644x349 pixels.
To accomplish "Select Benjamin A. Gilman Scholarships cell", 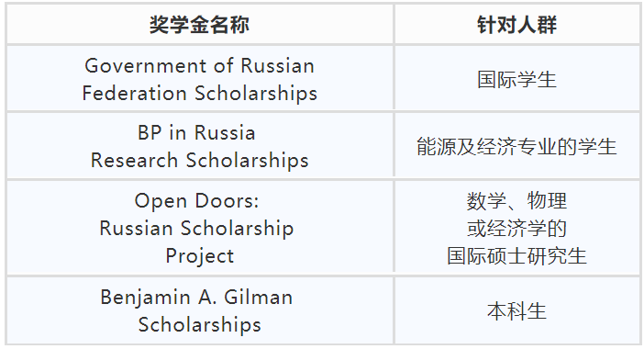I will (x=200, y=310).
